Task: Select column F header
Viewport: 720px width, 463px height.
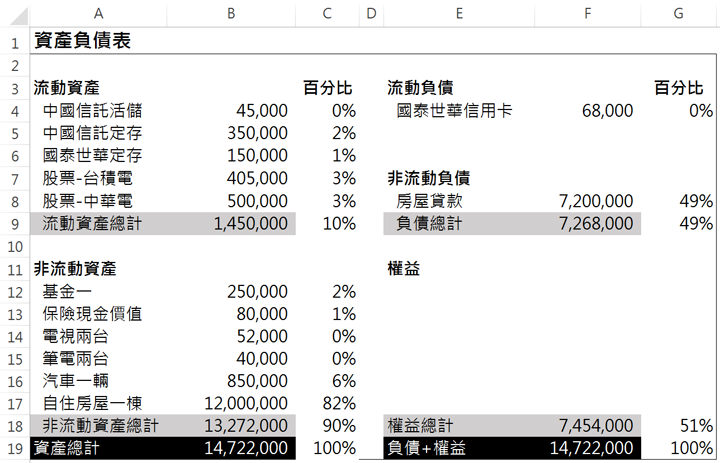Action: 587,14
